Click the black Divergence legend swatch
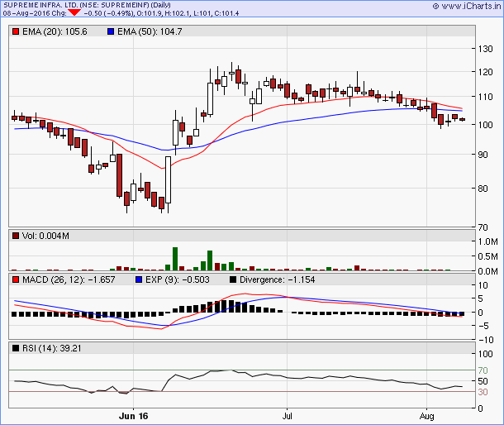 [x=233, y=279]
